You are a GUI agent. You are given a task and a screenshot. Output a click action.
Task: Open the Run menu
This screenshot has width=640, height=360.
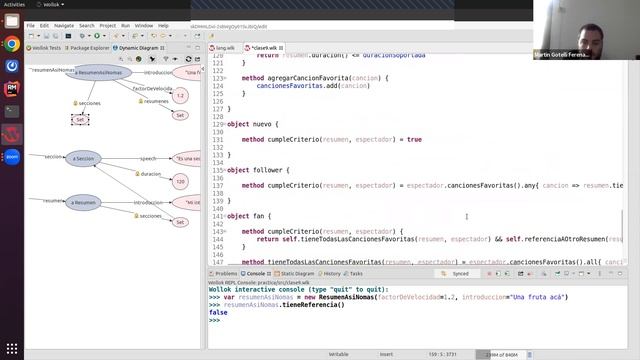coord(125,26)
